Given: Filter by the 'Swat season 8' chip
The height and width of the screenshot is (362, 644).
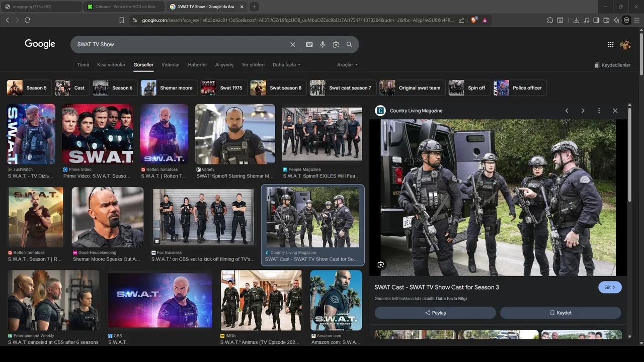Looking at the screenshot, I should pyautogui.click(x=278, y=88).
